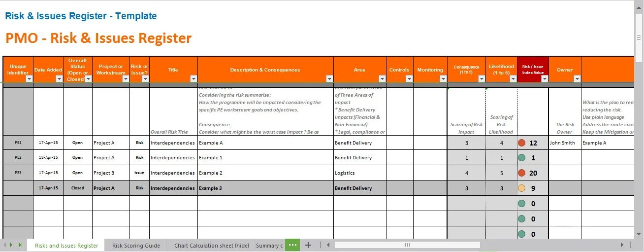Open the Area column filter dropdown
The image size is (644, 252).
(x=382, y=79)
